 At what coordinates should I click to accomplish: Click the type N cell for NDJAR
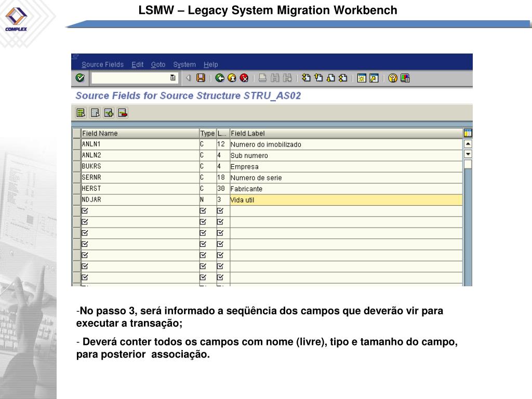tap(208, 199)
